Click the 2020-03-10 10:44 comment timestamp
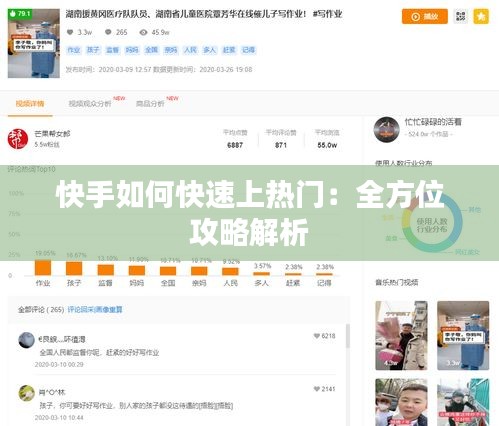 point(59,418)
